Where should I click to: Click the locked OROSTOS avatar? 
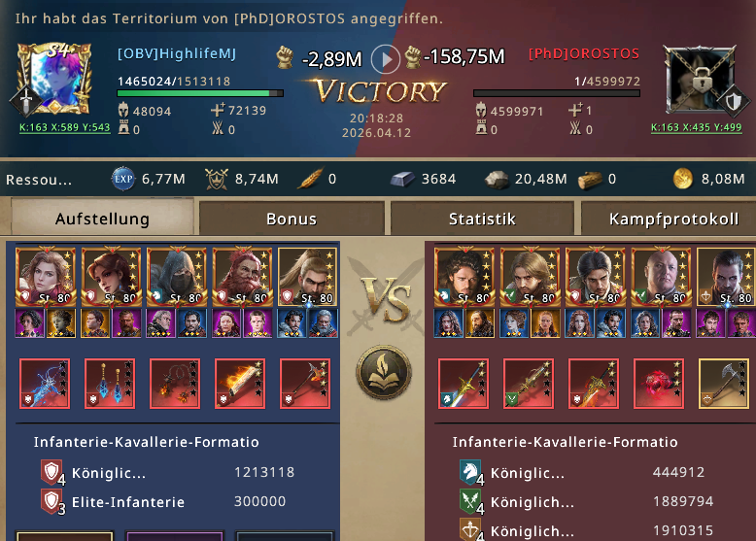(x=701, y=80)
